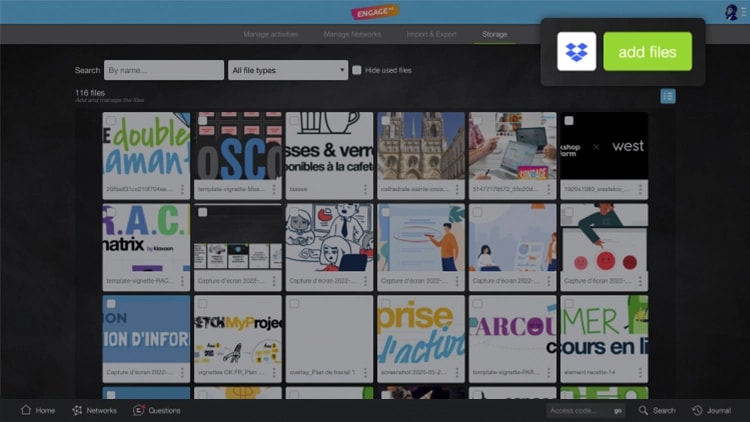Focus the 'By name...' search field
This screenshot has width=750, height=422.
(x=164, y=70)
